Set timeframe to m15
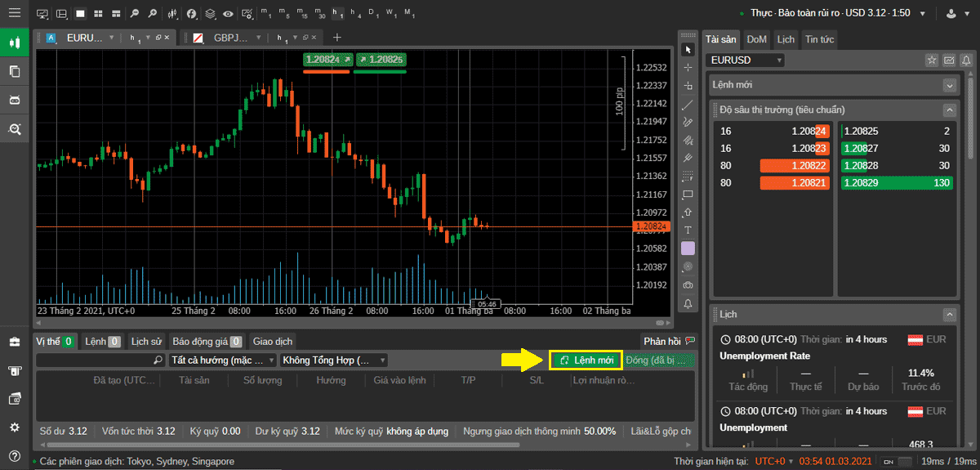Screen dimensions: 980x470 tap(302, 14)
